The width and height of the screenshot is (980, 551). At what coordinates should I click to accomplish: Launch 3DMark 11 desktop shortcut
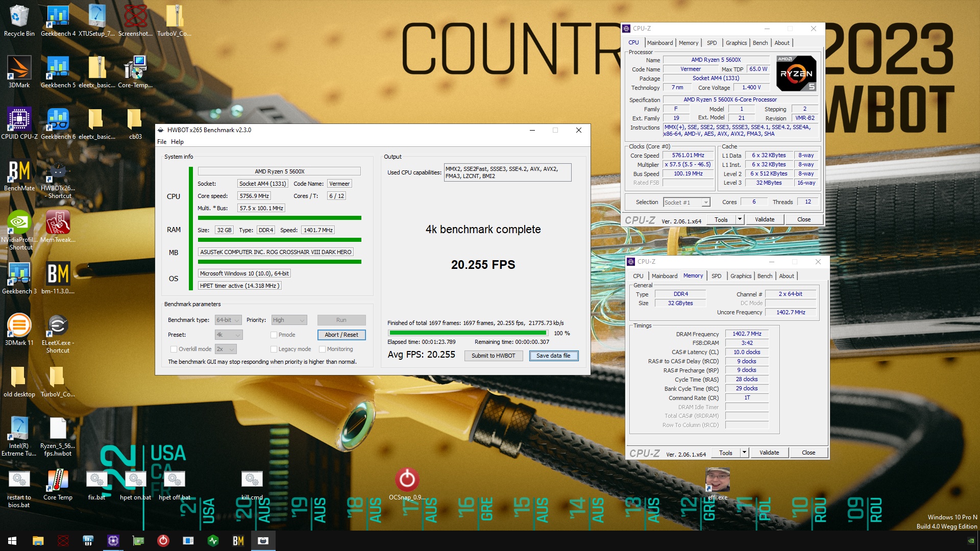[19, 330]
